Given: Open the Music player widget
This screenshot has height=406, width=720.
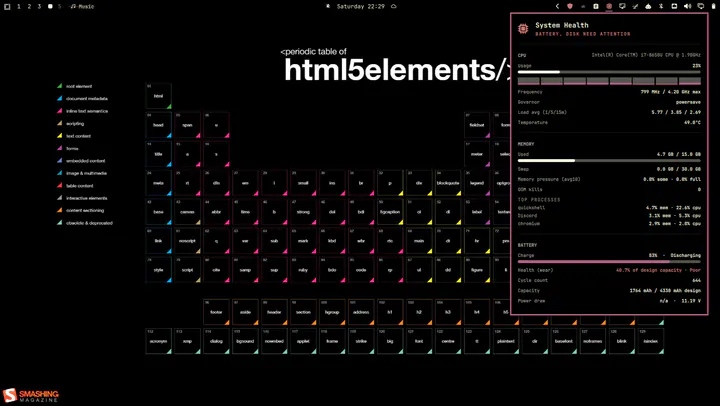Looking at the screenshot, I should [82, 6].
